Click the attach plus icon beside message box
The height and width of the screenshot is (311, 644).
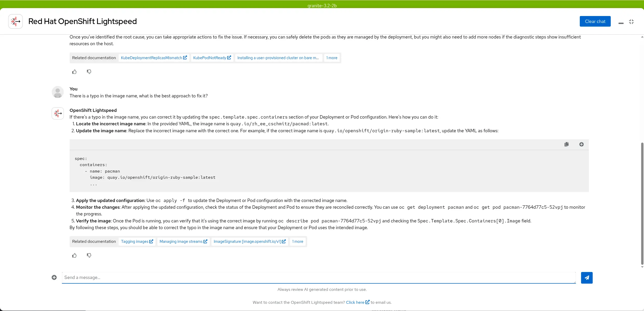(54, 277)
